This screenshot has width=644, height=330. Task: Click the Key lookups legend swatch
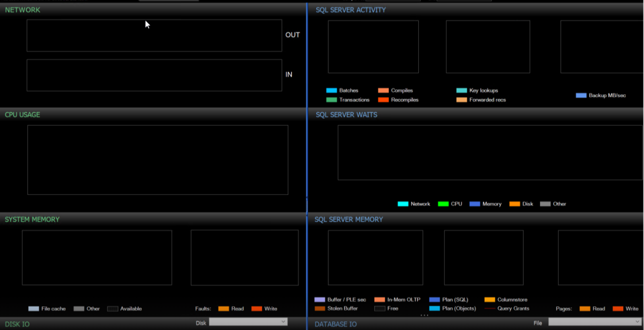[461, 90]
